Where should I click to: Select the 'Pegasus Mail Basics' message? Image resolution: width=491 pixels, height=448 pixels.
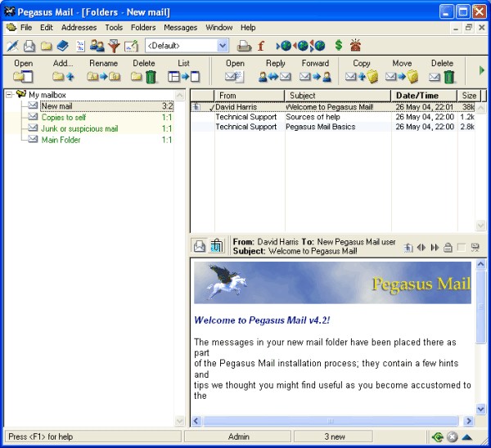(x=332, y=127)
